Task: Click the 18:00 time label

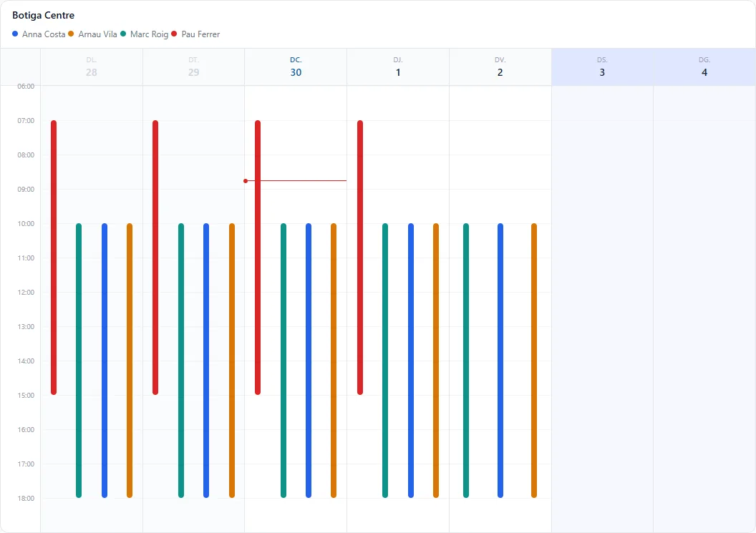Action: 26,499
